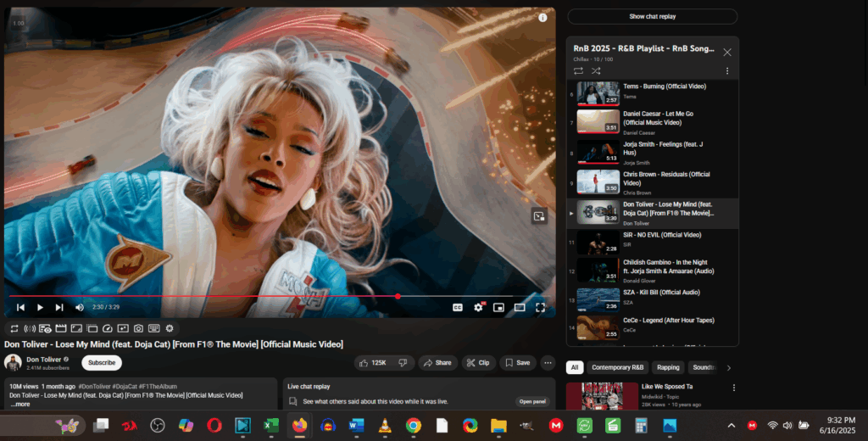
Task: Click the info icon on the video corner
Action: point(542,18)
